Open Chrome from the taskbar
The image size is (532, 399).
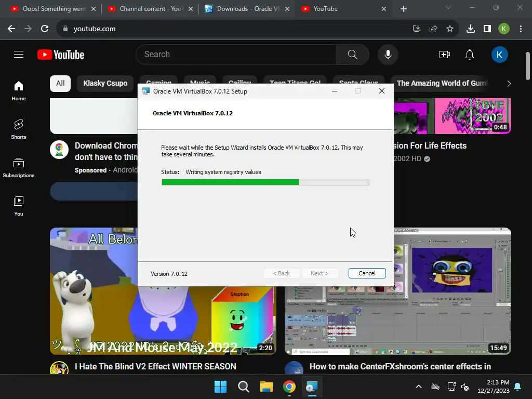[289, 387]
